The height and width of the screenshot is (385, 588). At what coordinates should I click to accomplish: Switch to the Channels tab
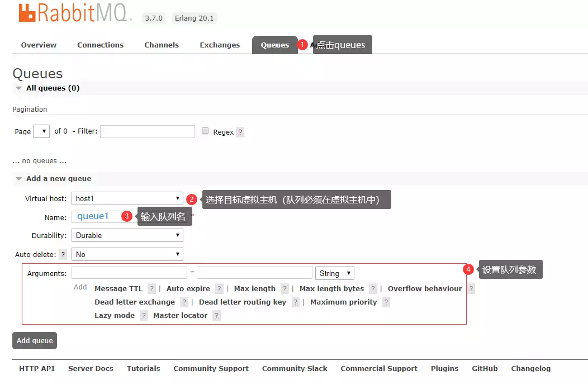tap(162, 45)
